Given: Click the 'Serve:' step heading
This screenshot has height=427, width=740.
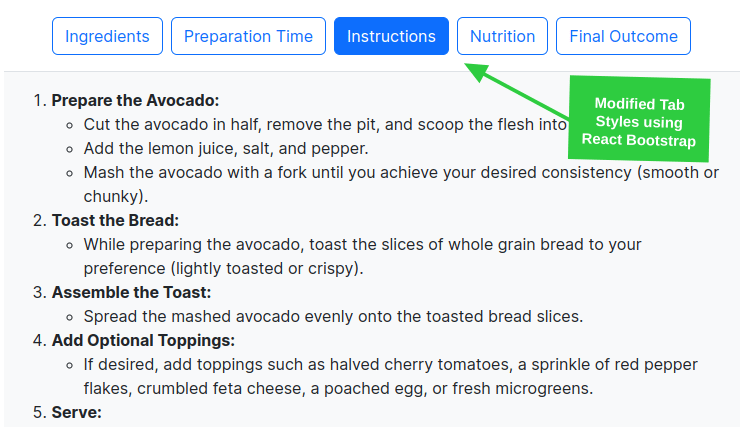Looking at the screenshot, I should [x=77, y=412].
